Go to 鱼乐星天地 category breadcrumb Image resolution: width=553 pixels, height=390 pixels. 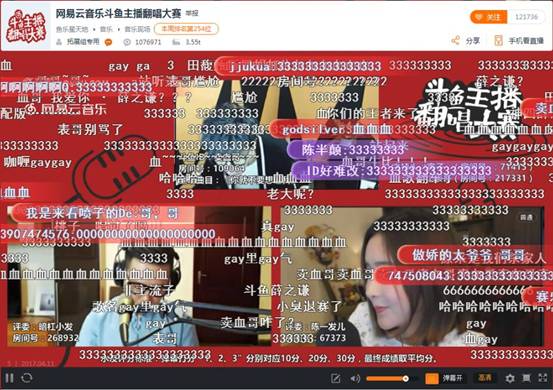tap(72, 29)
